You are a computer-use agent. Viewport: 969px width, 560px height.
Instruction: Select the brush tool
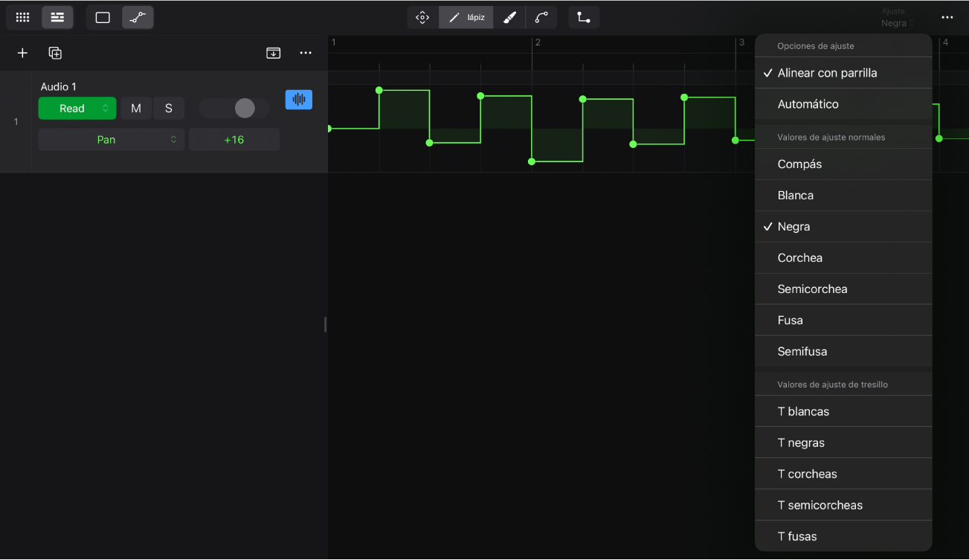[x=509, y=17]
